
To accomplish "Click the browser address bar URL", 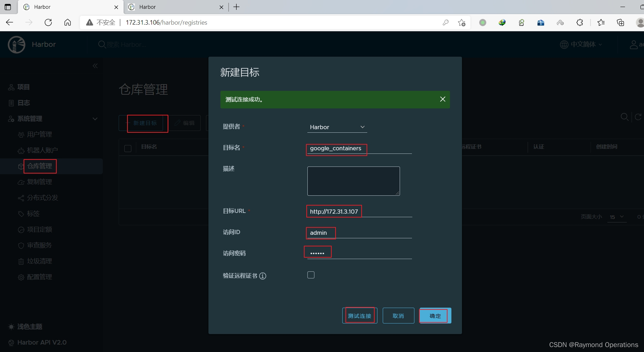I will click(167, 23).
